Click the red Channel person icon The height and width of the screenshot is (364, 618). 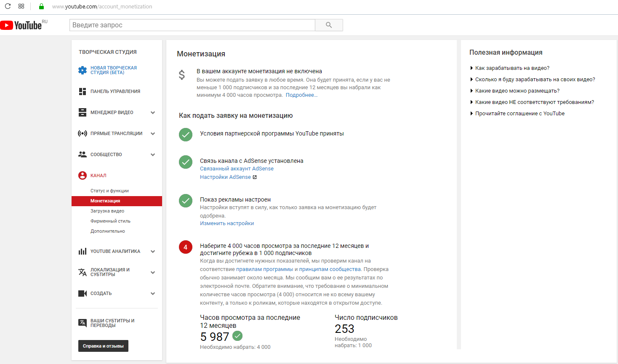point(83,175)
